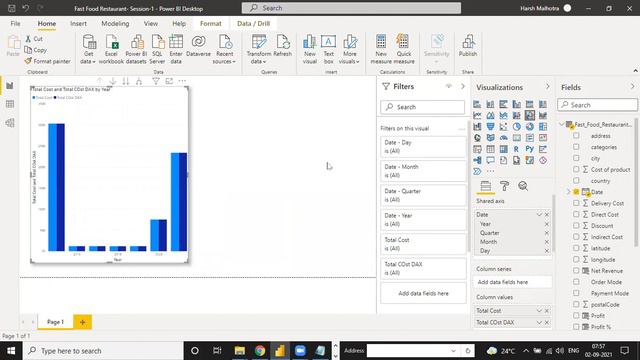The image size is (640, 360).
Task: Collapse the Fast_Food_Restaurant table
Action: [562, 124]
